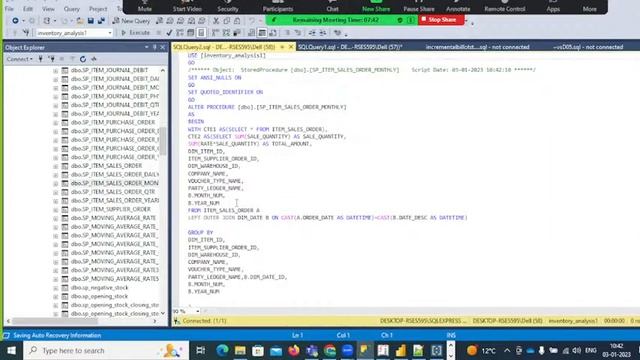
Task: Click the Save icon in toolbar
Action: tap(91, 20)
